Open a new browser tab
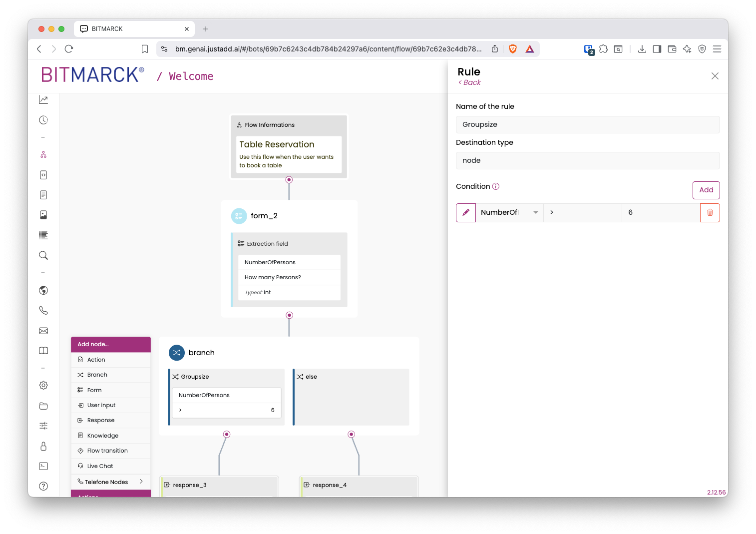 click(x=205, y=29)
